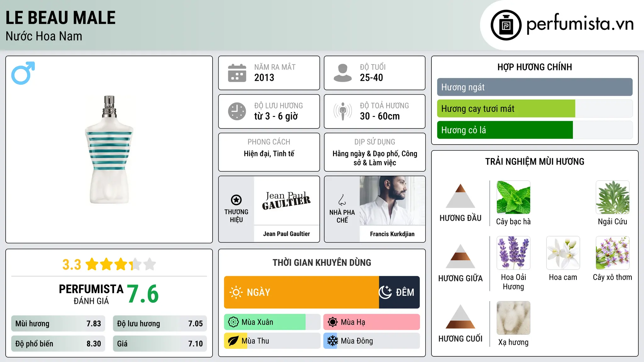Click the Jean Paul Gaultier brand name
Screen dimensions: 644x362
(286, 234)
